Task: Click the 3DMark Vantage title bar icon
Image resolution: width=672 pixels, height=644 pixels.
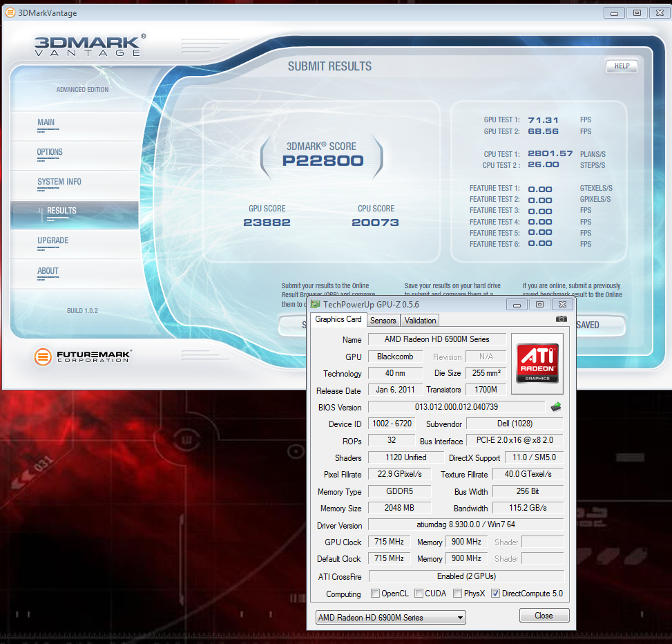Action: coord(10,12)
